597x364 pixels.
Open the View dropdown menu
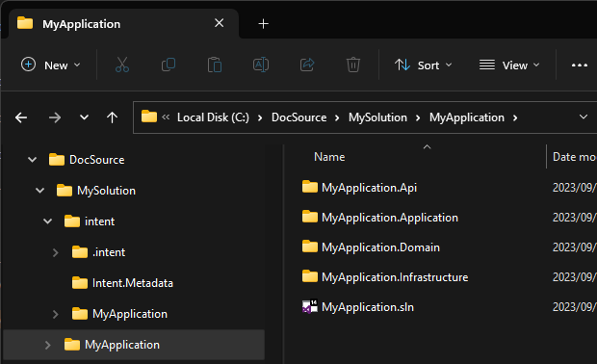coord(509,65)
